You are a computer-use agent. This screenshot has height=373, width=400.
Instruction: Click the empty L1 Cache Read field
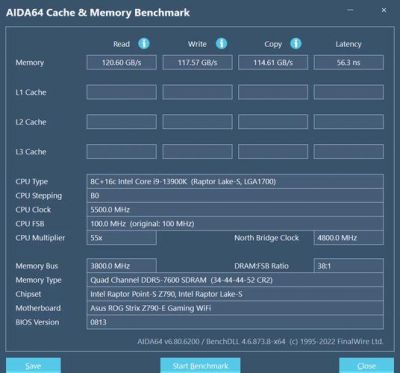point(122,92)
